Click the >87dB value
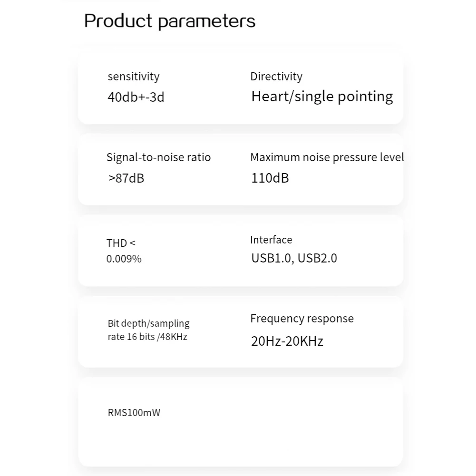 (x=126, y=178)
